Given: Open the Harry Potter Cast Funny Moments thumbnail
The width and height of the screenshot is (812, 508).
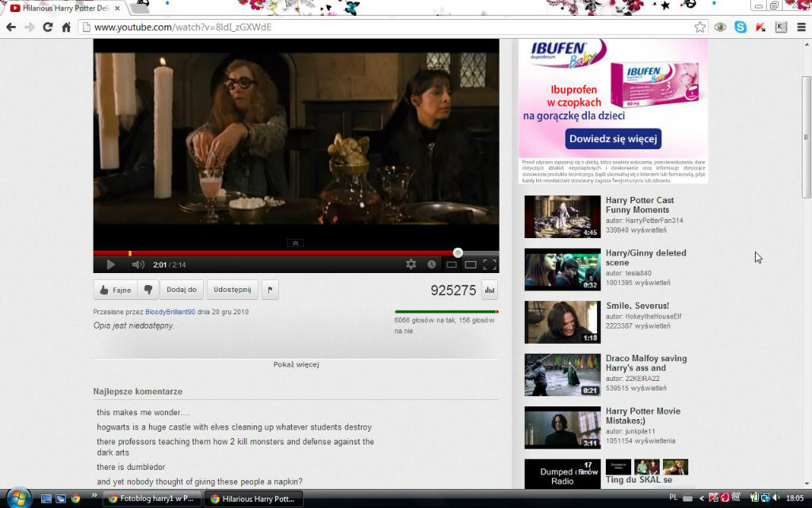Looking at the screenshot, I should tap(562, 217).
